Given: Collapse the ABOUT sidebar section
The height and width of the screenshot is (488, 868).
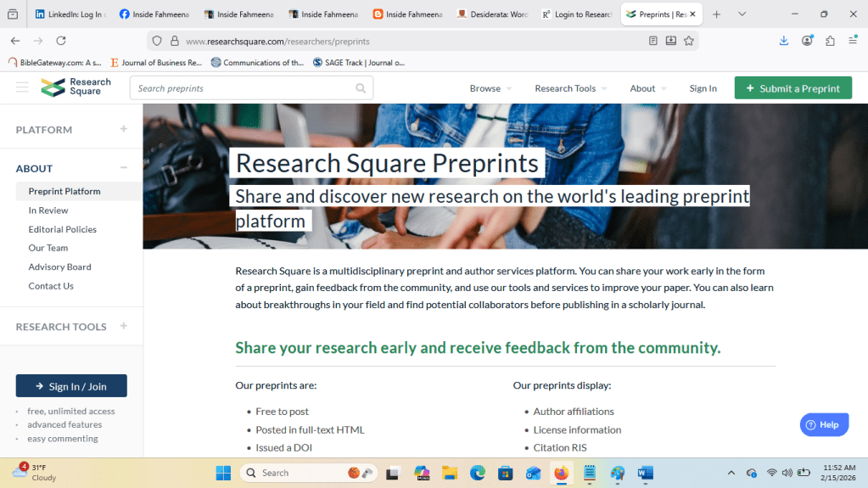Looking at the screenshot, I should [x=123, y=168].
